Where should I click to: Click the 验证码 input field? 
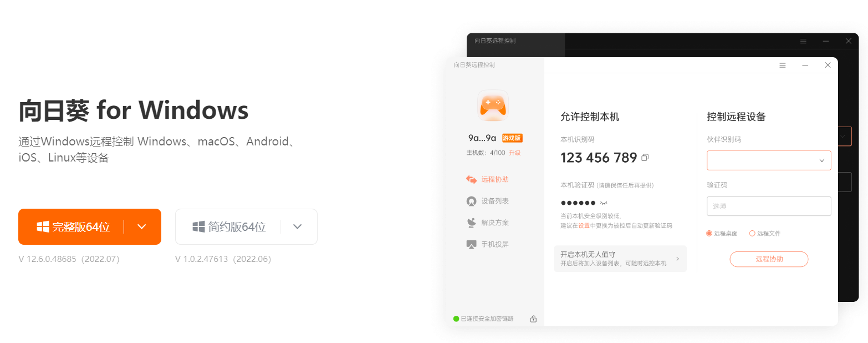(769, 206)
